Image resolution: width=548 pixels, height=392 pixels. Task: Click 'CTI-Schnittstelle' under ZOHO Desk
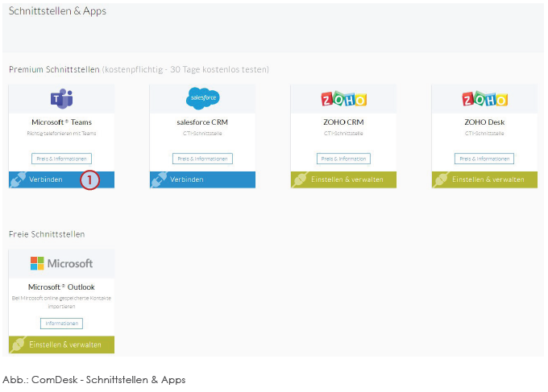point(484,134)
